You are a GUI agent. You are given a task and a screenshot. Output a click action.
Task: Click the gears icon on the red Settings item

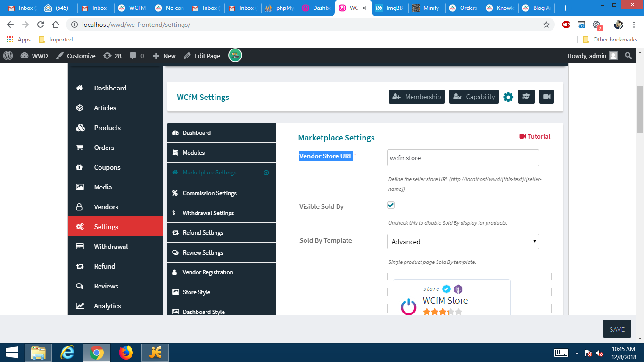[80, 227]
